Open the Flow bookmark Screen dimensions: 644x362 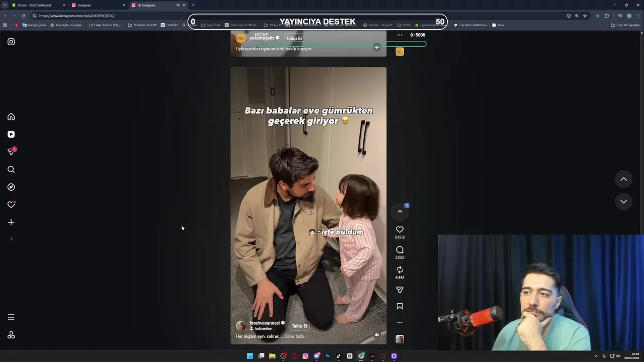tap(498, 25)
